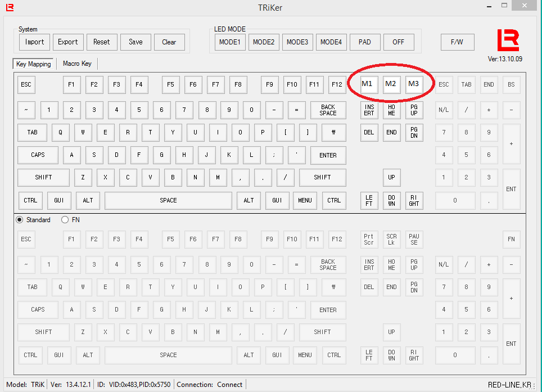This screenshot has width=542, height=392.
Task: Switch to the Key Mapping tab
Action: tap(33, 64)
